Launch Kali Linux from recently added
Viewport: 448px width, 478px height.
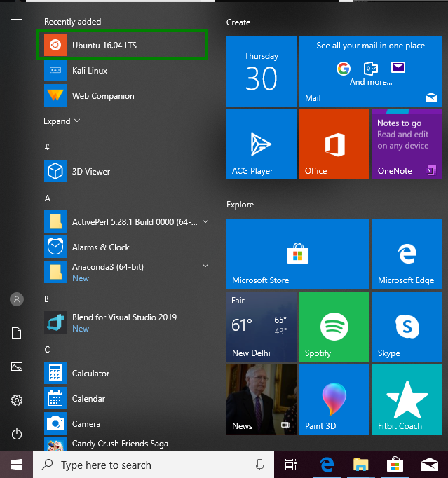point(126,71)
